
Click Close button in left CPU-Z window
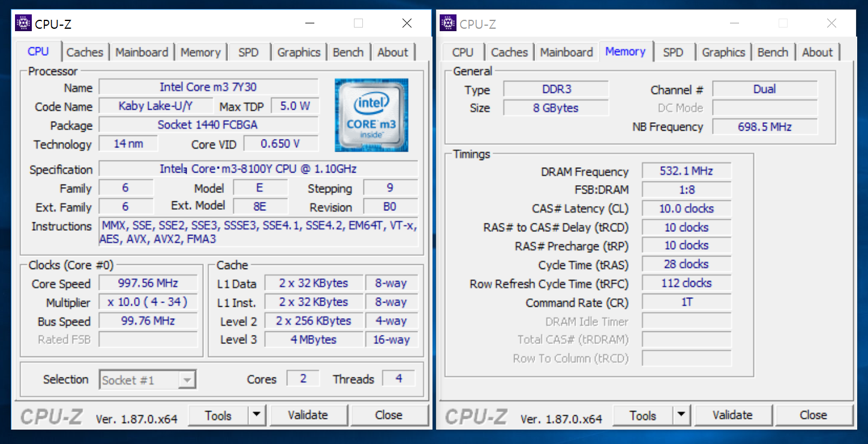389,415
